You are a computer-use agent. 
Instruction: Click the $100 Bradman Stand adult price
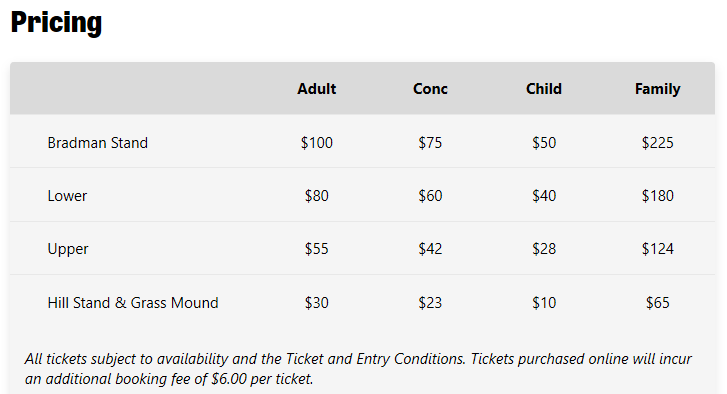(317, 143)
